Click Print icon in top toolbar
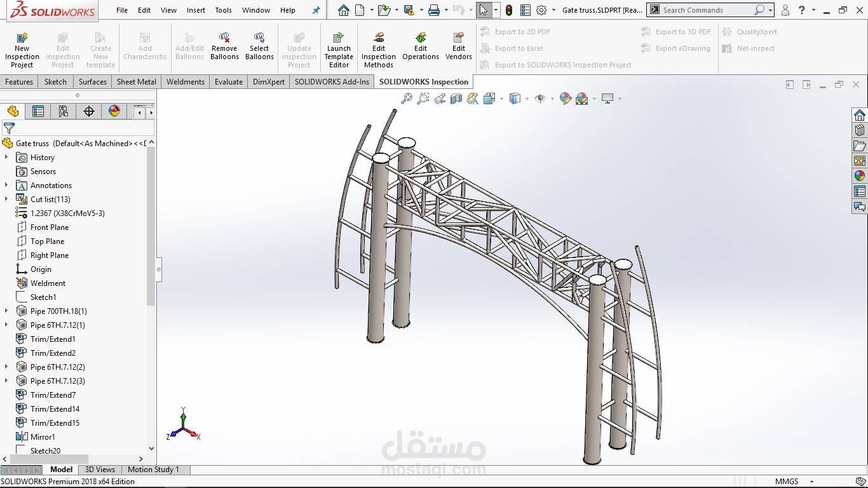Viewport: 868px width, 488px height. (434, 10)
